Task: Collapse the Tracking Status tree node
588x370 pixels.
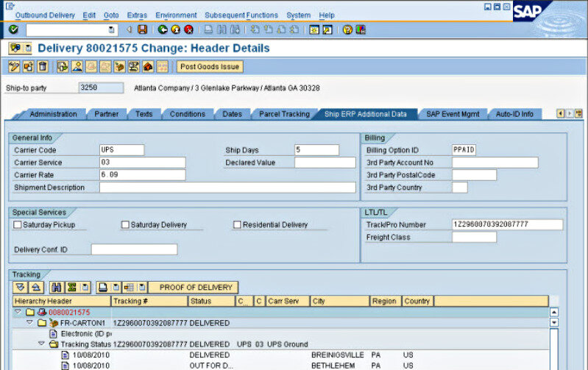Action: pyautogui.click(x=41, y=344)
